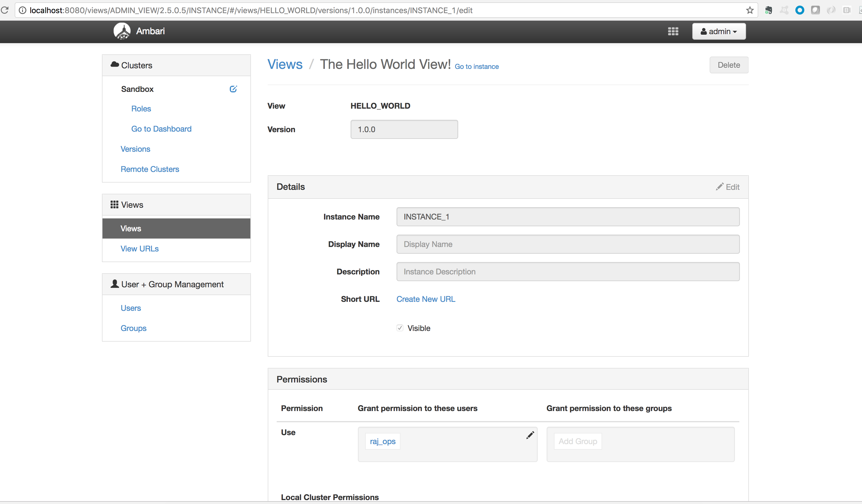This screenshot has height=504, width=862.
Task: Click the page reload icon
Action: pyautogui.click(x=5, y=10)
